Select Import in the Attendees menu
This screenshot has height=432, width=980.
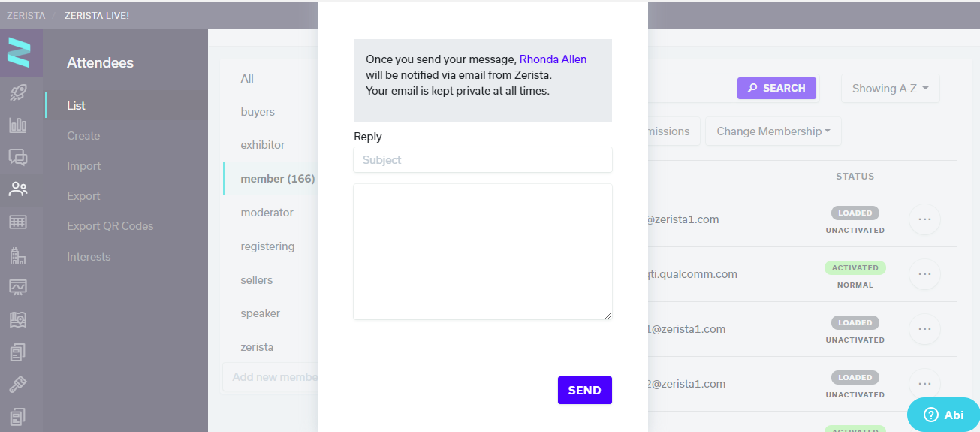point(83,166)
